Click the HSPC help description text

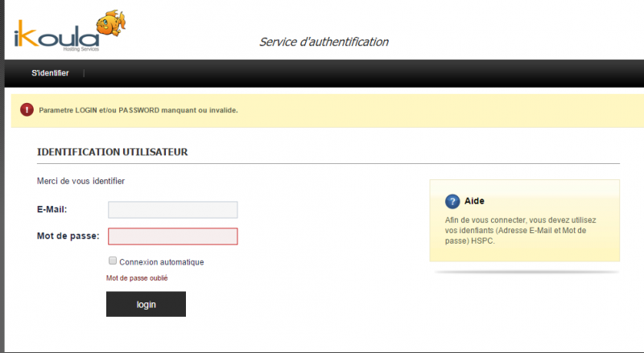click(520, 230)
